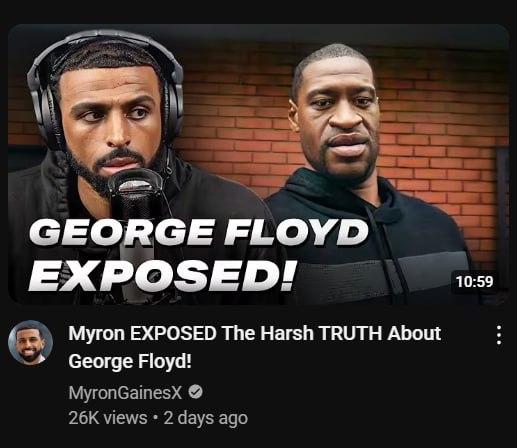Click the bullet separator between views and date
517x448 pixels.
(155, 418)
